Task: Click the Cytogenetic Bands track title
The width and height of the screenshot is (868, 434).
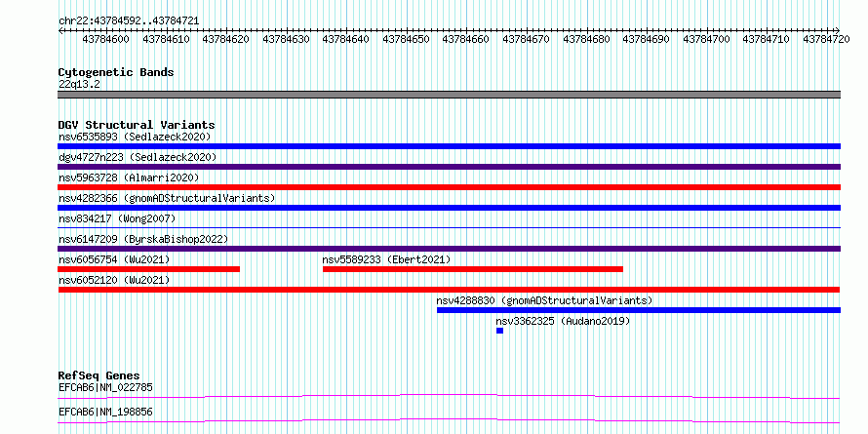Action: 116,72
